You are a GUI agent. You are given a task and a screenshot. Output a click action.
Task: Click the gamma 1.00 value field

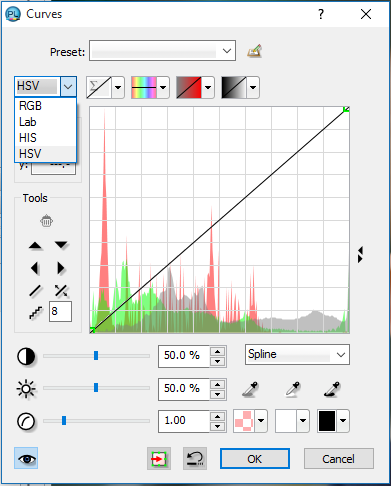184,421
